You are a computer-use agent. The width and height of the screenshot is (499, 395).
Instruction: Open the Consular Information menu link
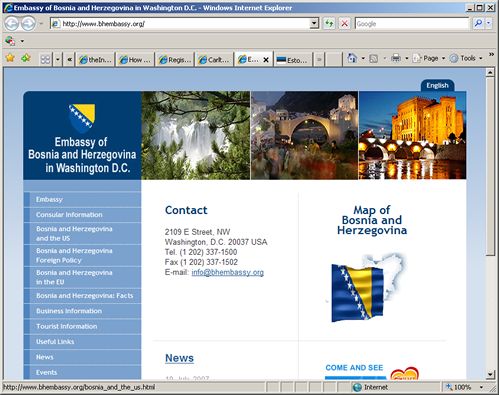pyautogui.click(x=69, y=215)
